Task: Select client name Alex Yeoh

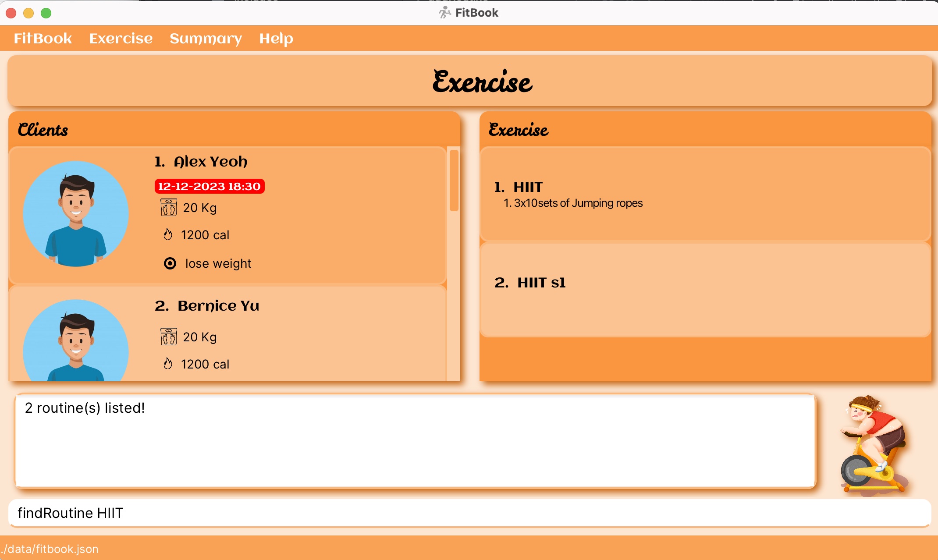Action: click(210, 161)
